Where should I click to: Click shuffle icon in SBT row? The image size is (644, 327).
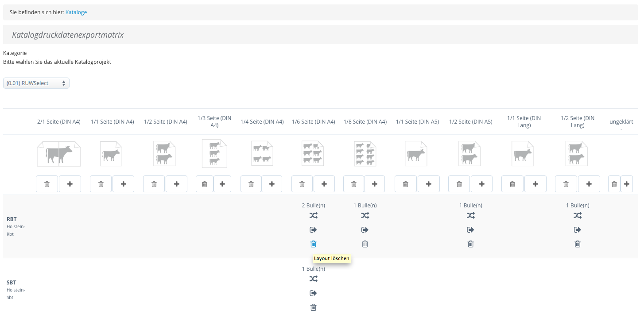click(314, 279)
